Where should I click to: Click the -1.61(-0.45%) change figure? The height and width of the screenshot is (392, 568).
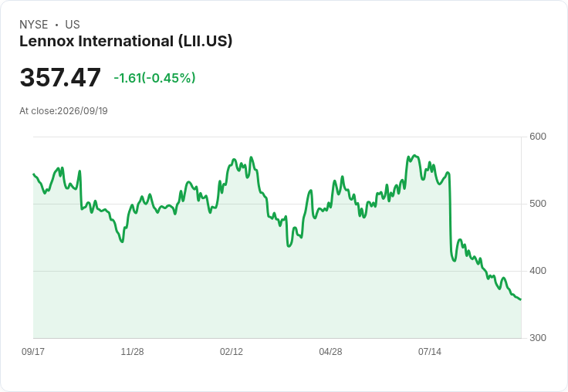click(x=154, y=78)
